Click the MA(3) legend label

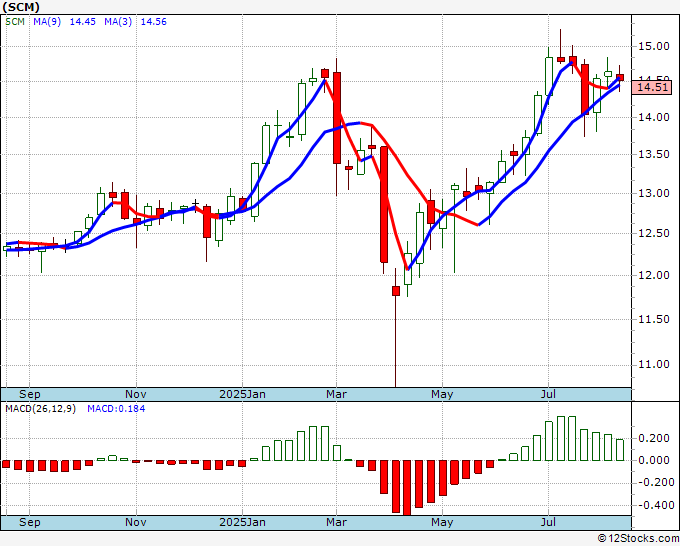(118, 22)
